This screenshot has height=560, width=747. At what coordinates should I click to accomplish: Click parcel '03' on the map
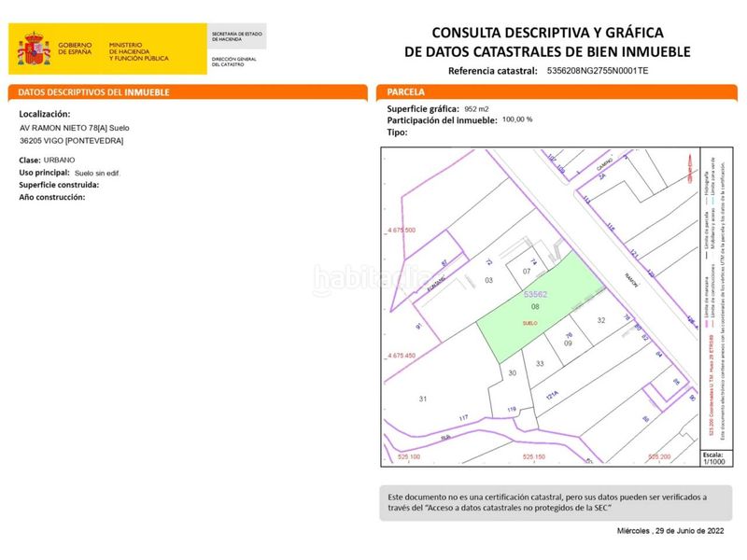[x=488, y=281]
